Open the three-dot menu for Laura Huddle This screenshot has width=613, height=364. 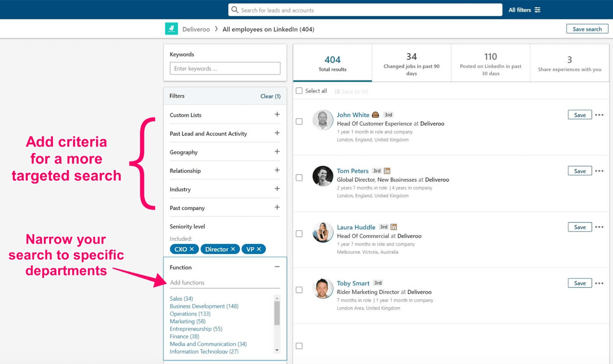click(600, 227)
